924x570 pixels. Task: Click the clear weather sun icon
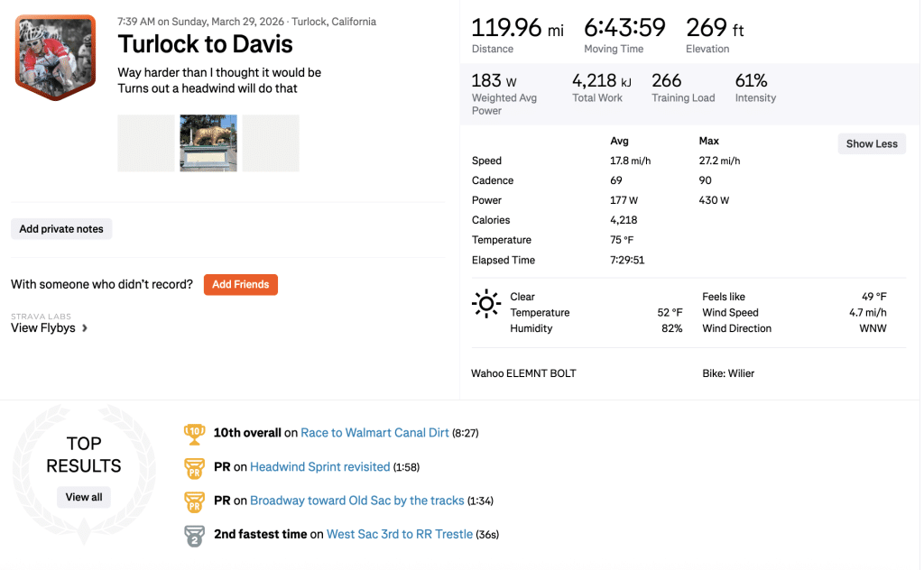tap(486, 304)
